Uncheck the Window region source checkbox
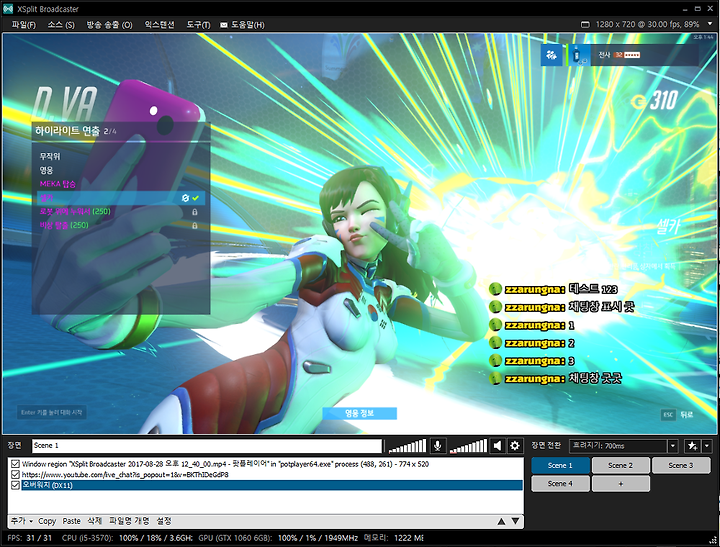 [x=15, y=464]
